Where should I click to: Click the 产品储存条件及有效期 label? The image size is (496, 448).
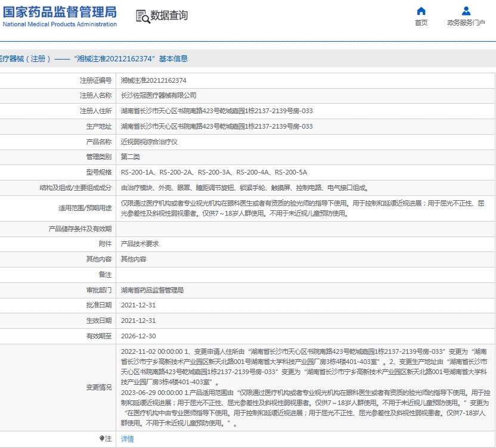pyautogui.click(x=80, y=229)
